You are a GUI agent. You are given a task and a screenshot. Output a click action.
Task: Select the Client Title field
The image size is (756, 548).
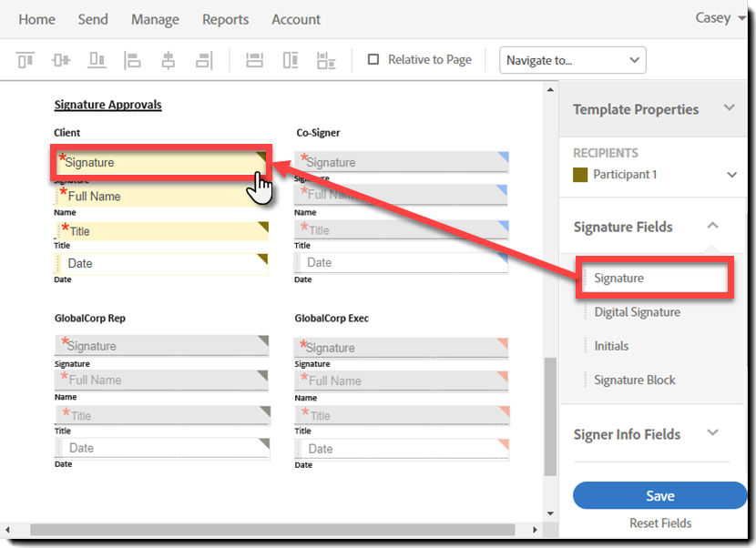[161, 231]
